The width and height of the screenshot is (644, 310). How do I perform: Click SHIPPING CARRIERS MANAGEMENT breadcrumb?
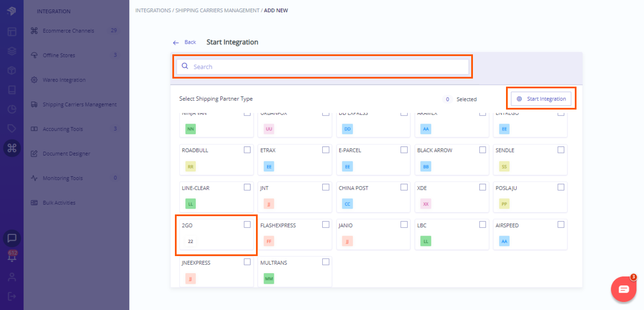tap(217, 10)
